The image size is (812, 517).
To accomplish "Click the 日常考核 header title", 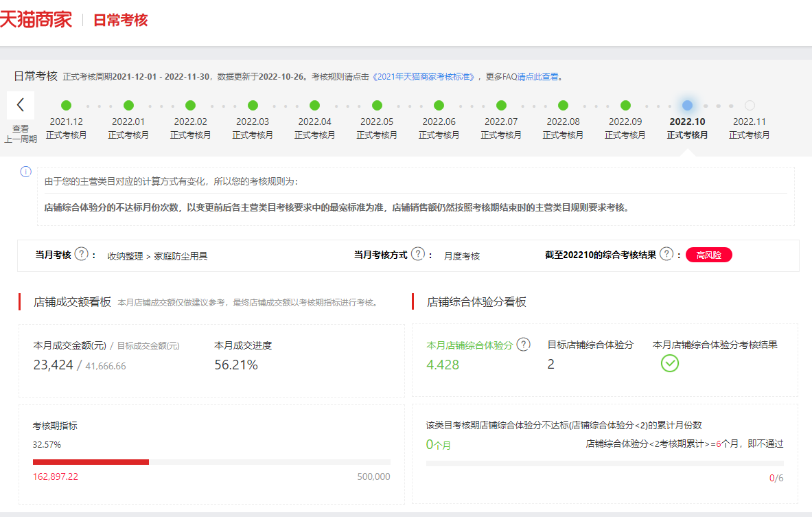I will pos(121,20).
